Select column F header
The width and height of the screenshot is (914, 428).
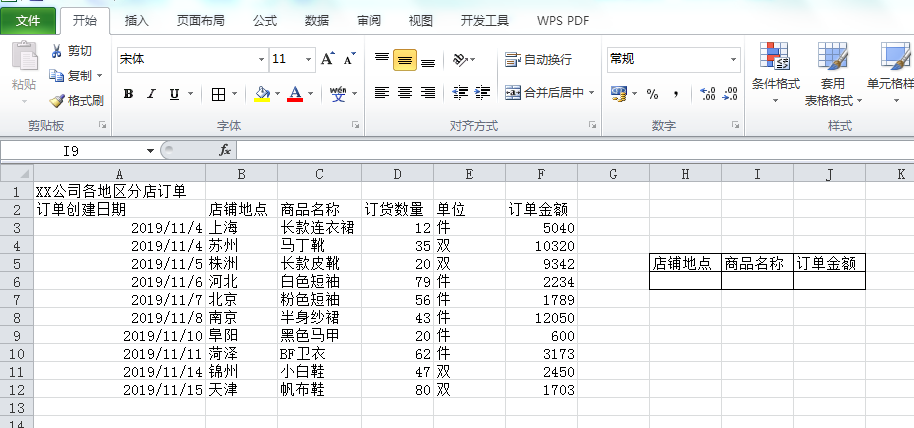[542, 173]
